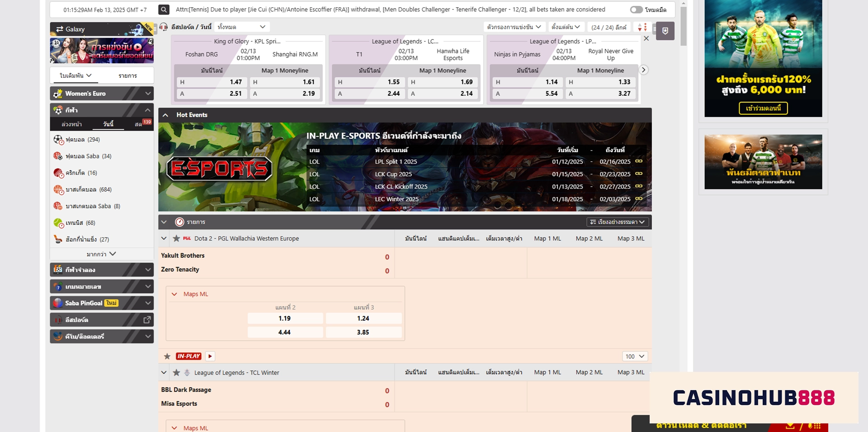Select Yakult Brothers แผนที่ 2 odds 1.19
This screenshot has height=432, width=868.
pos(285,318)
